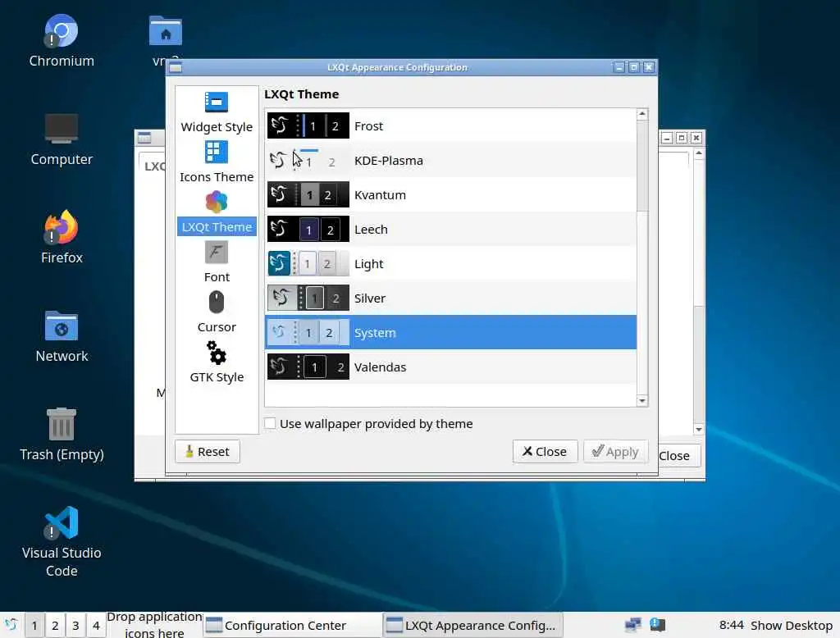
Task: Click the notification tray icon
Action: click(657, 625)
